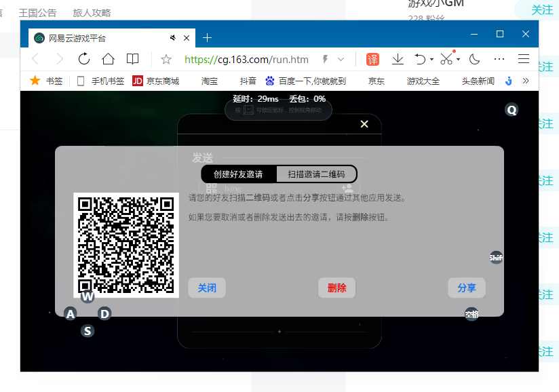Mute the tab with speaker icon
The width and height of the screenshot is (559, 392).
(173, 38)
